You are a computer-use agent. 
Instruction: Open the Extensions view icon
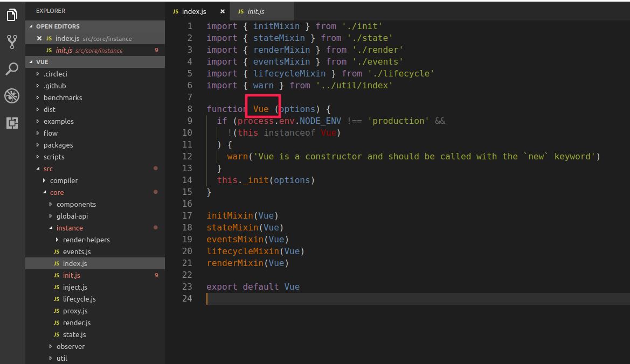point(12,123)
